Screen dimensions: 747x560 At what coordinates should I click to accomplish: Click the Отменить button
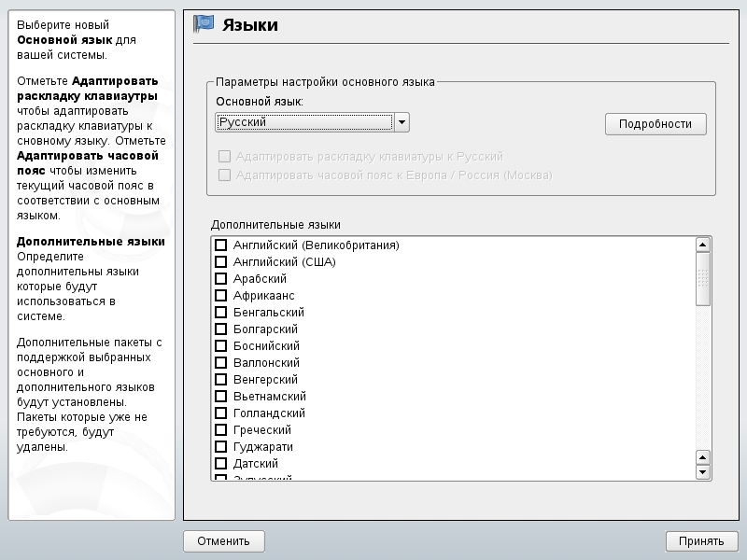pos(224,540)
